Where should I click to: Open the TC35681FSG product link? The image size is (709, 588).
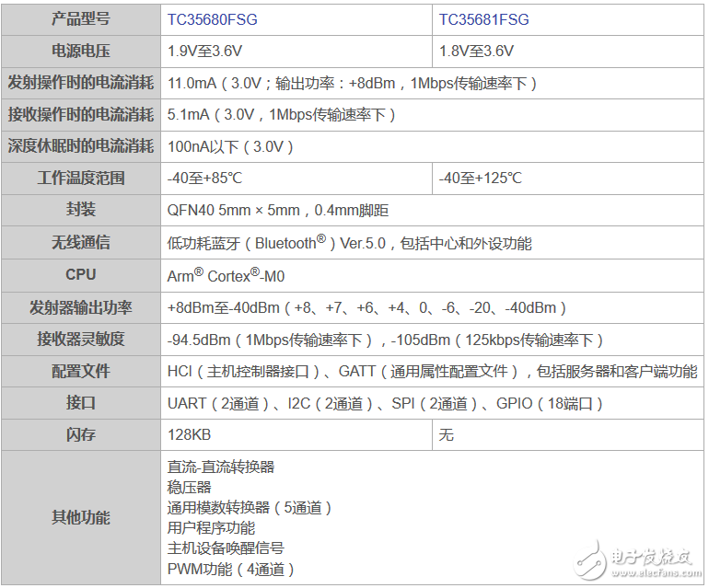(483, 20)
